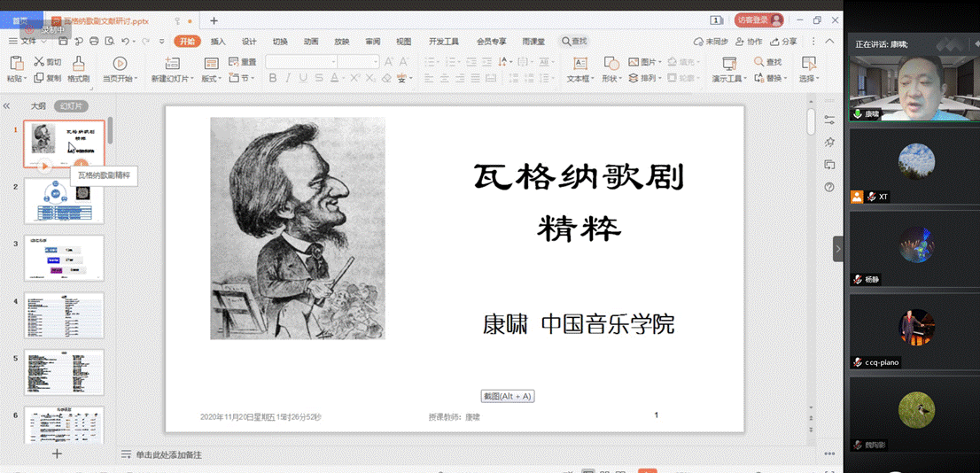Toggle left text alignment
Screen dimensions: 980x473
(x=429, y=78)
